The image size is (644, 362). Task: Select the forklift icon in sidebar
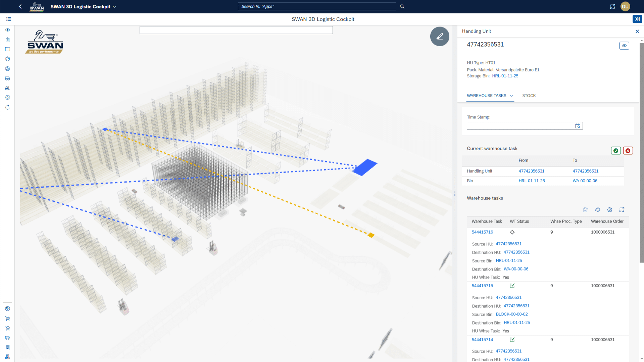tap(7, 88)
